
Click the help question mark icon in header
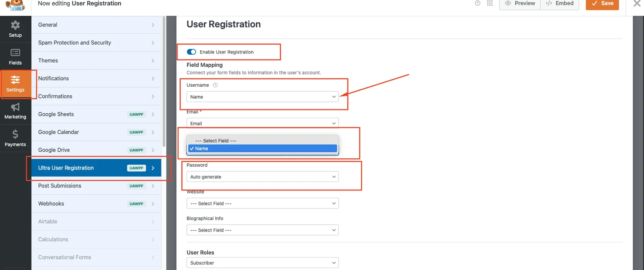coord(477,3)
